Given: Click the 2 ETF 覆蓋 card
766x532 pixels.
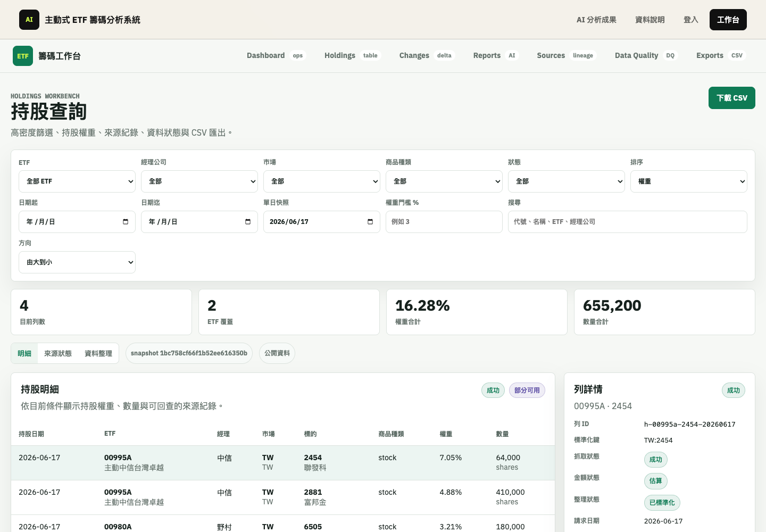Looking at the screenshot, I should (289, 312).
